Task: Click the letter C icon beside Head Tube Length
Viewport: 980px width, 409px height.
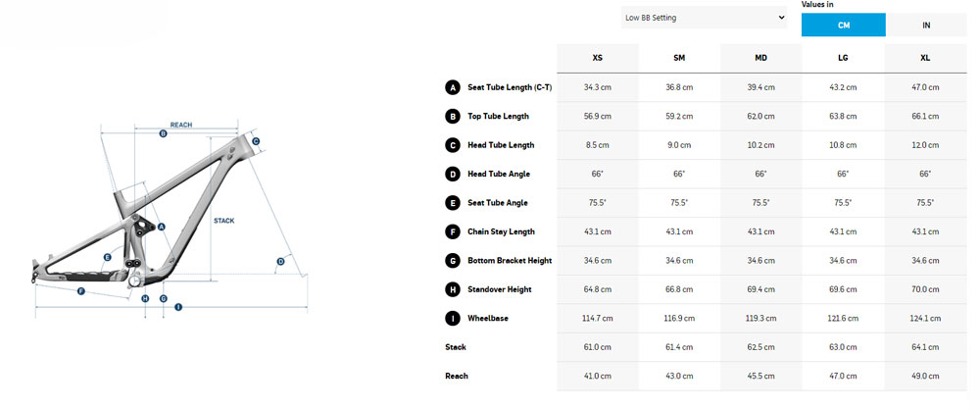Action: click(x=452, y=145)
